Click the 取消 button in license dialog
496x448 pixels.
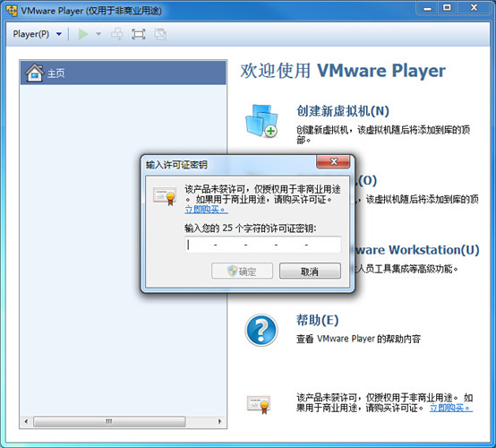pyautogui.click(x=310, y=271)
